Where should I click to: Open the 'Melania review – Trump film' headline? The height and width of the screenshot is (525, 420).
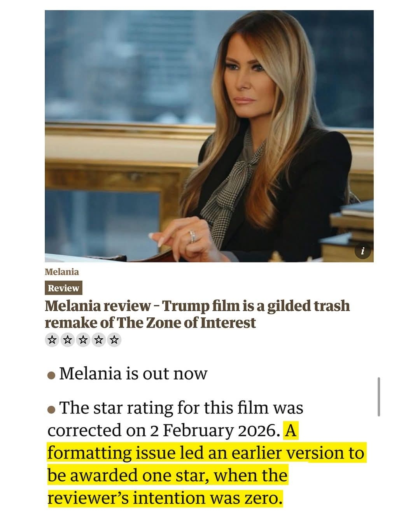click(197, 306)
